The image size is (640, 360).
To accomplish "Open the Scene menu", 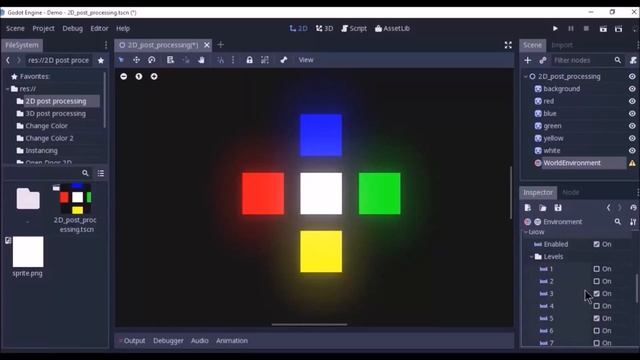I will [15, 29].
